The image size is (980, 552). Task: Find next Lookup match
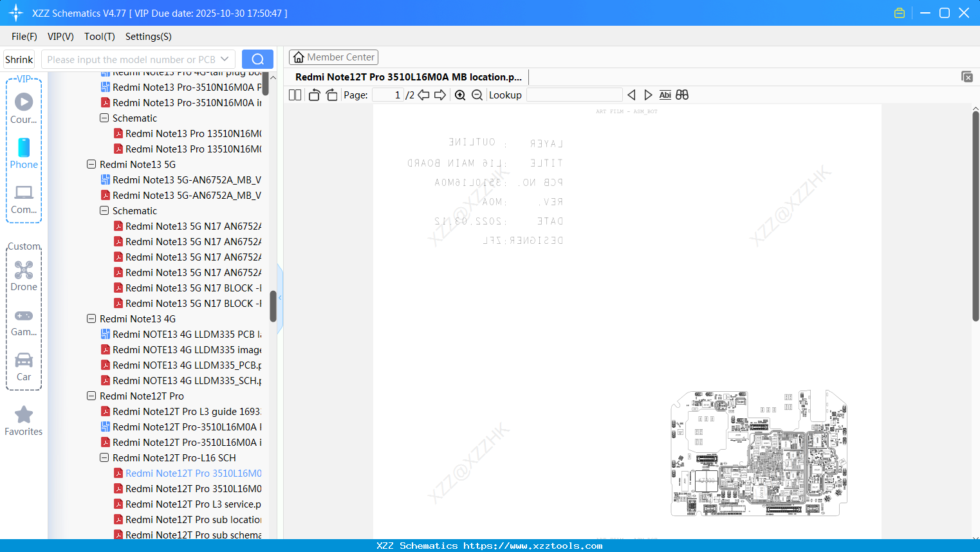[648, 95]
